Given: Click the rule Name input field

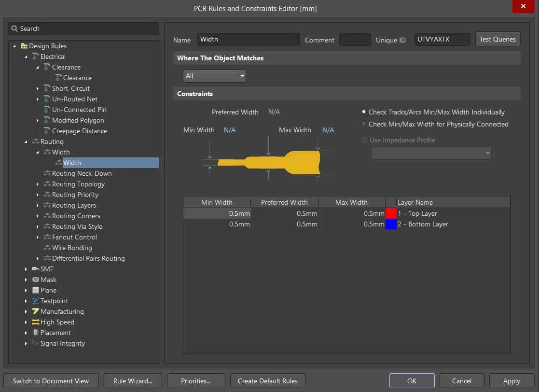Looking at the screenshot, I should tap(249, 39).
